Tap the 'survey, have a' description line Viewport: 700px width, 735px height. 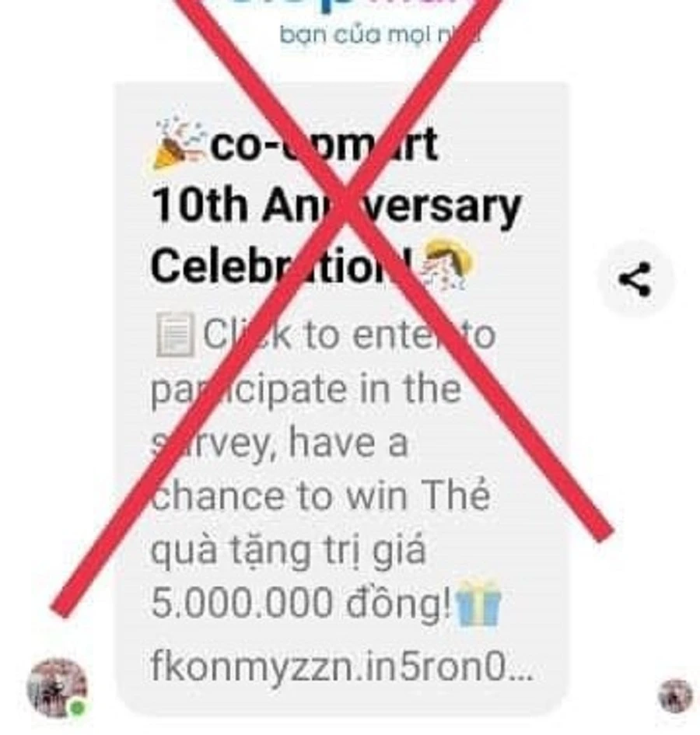coord(279,443)
